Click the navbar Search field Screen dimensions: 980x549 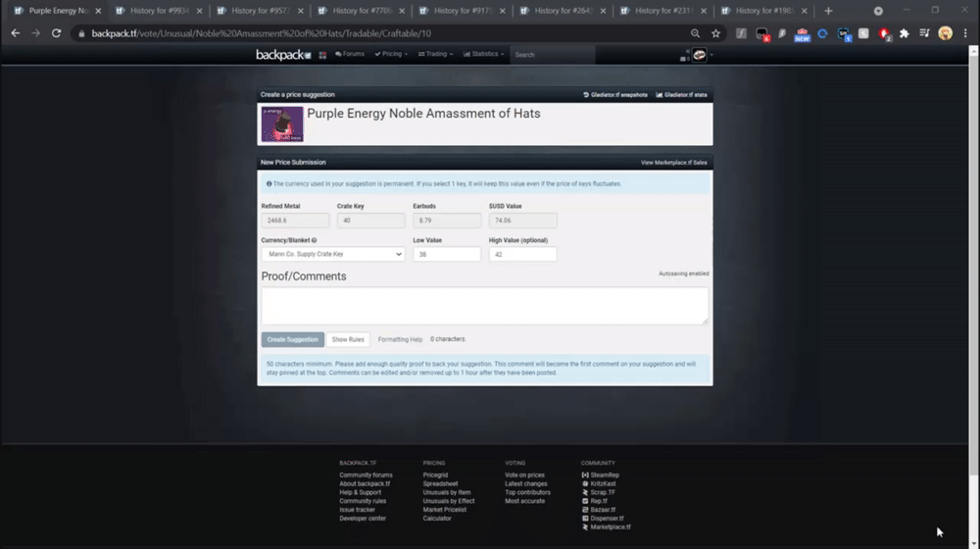(x=553, y=55)
